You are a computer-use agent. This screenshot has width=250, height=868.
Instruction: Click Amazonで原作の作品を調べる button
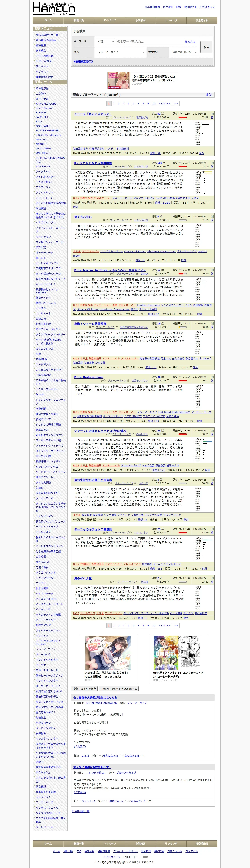119,689
